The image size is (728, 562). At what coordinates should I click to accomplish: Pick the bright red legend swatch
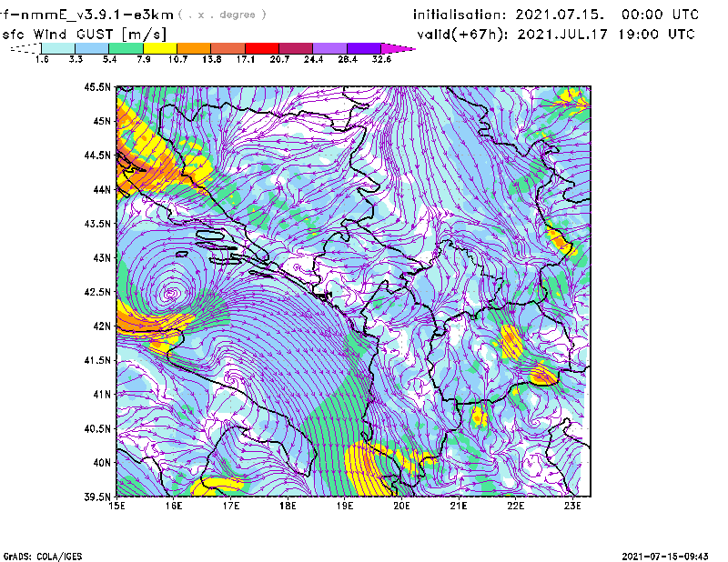[262, 48]
